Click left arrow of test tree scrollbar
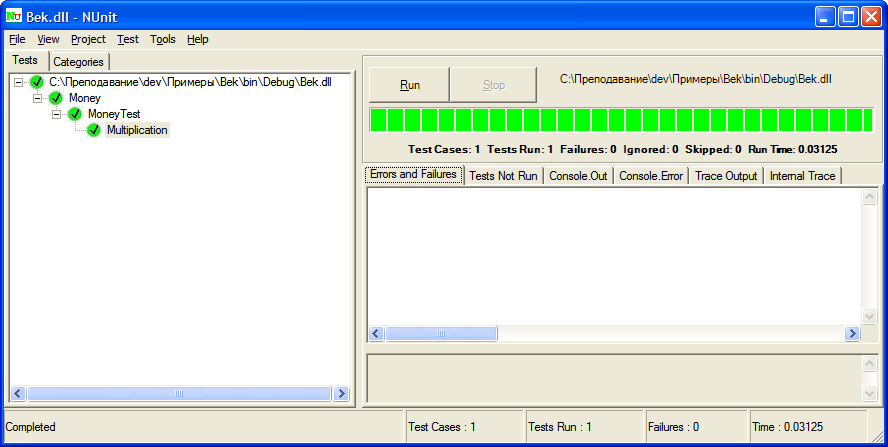This screenshot has height=447, width=888. pos(18,393)
